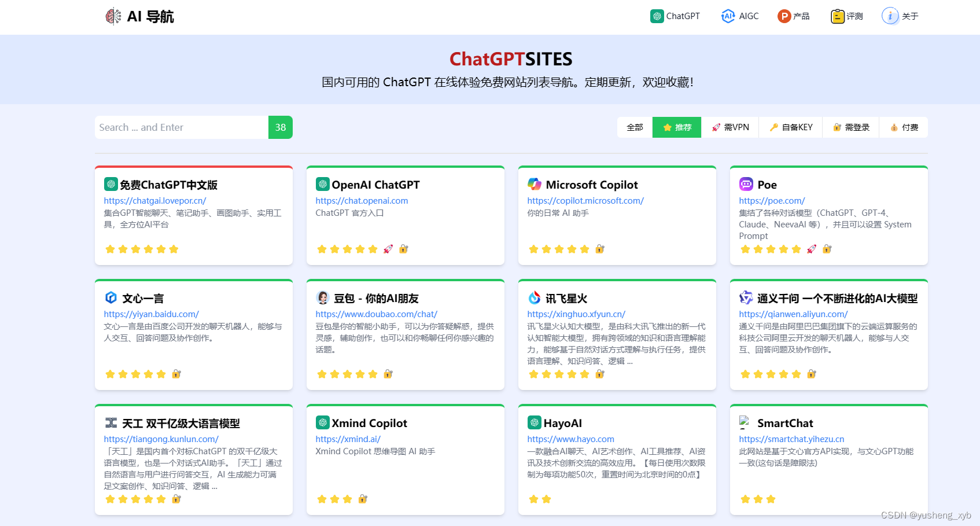Enable the 付费 filter
This screenshot has height=526, width=980.
coord(903,127)
